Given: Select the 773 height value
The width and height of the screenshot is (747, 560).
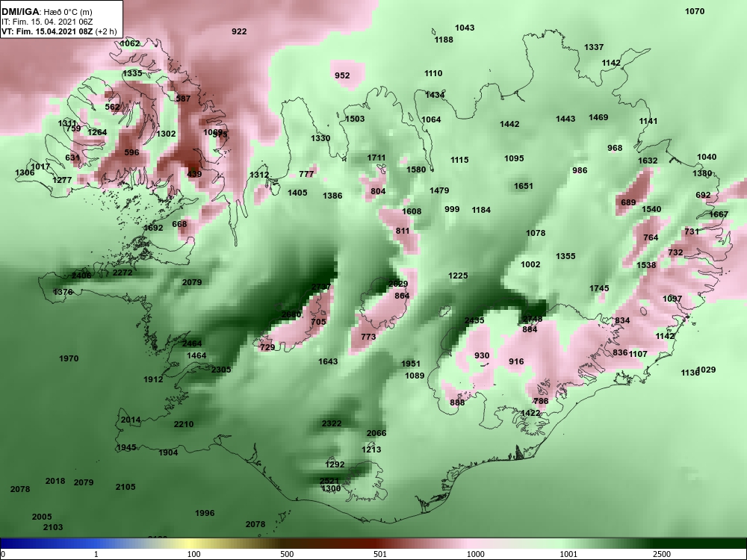Looking at the screenshot, I should (368, 337).
